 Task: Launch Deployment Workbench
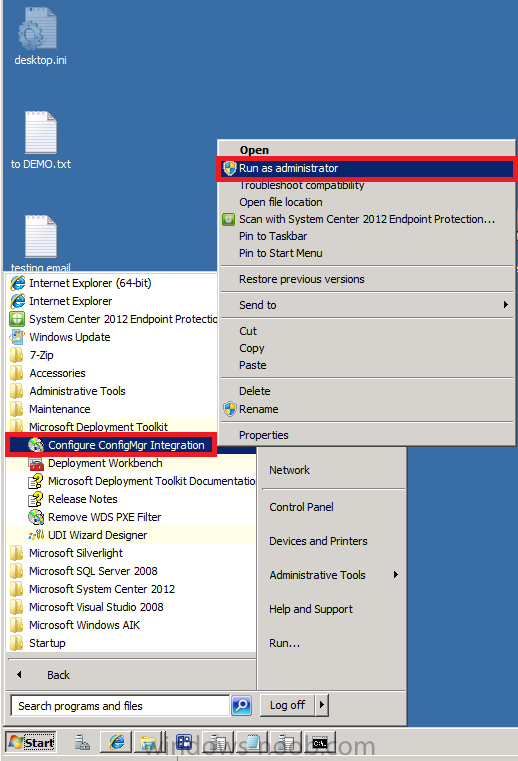[x=105, y=463]
